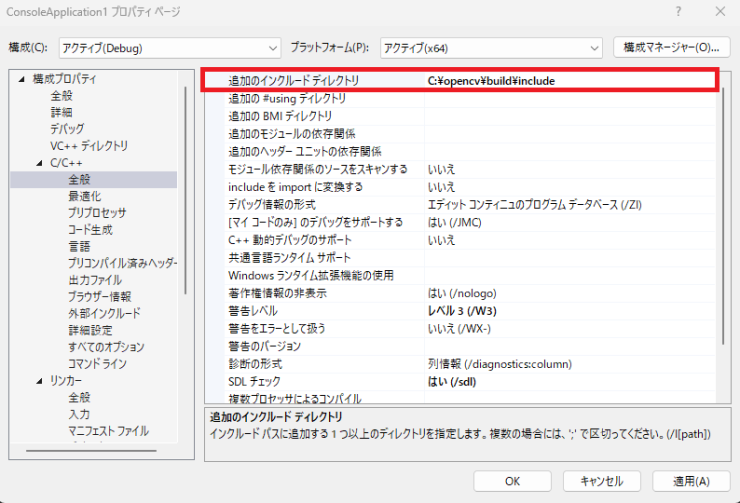The height and width of the screenshot is (503, 740).
Task: Open the プラットフォーム platform dropdown
Action: click(491, 47)
